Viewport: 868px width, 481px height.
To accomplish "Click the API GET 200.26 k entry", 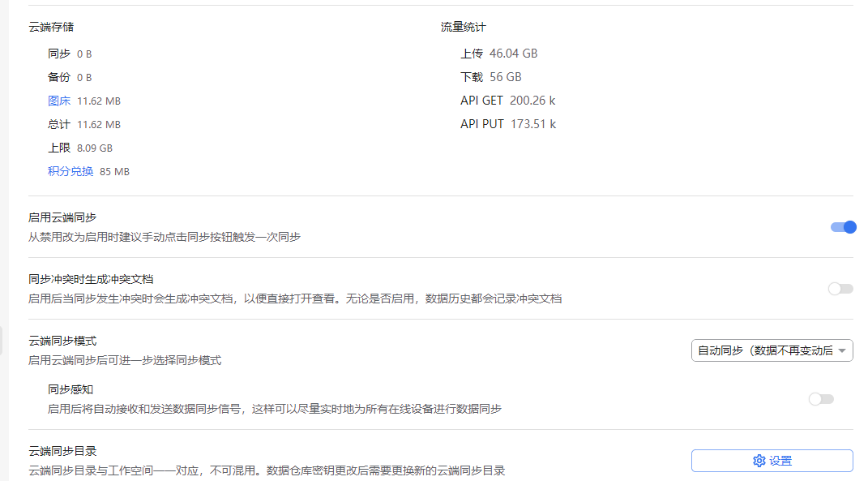I will pyautogui.click(x=507, y=101).
